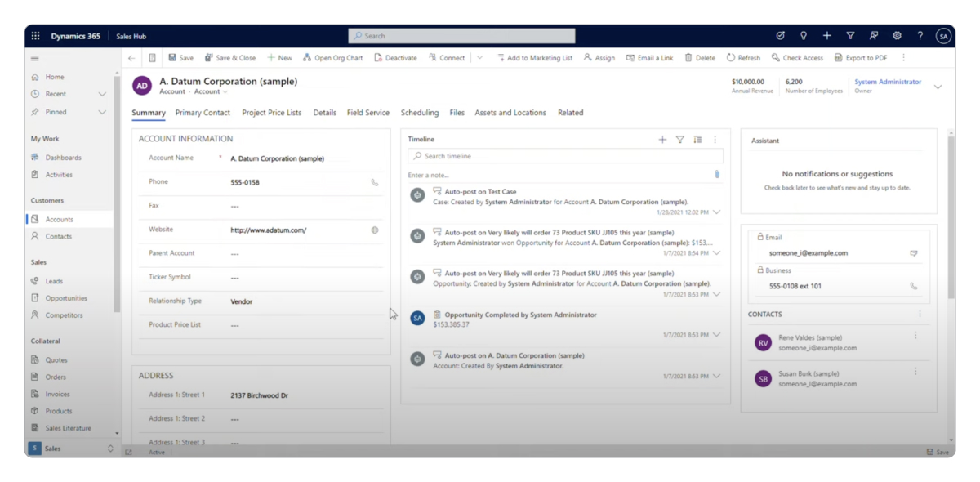Expand Opportunity Completed entry chevron

pyautogui.click(x=716, y=335)
